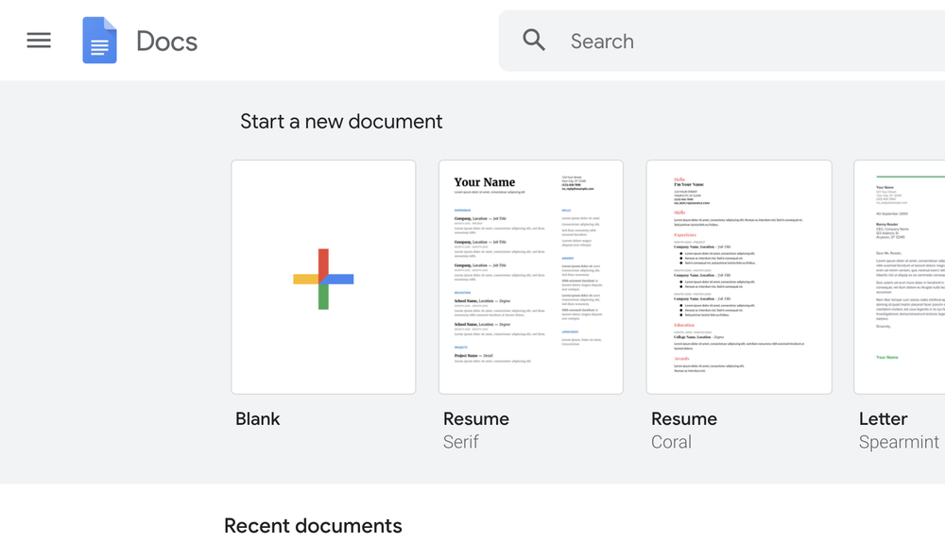Select the Coral subtitle text
This screenshot has width=945, height=560.
tap(671, 442)
